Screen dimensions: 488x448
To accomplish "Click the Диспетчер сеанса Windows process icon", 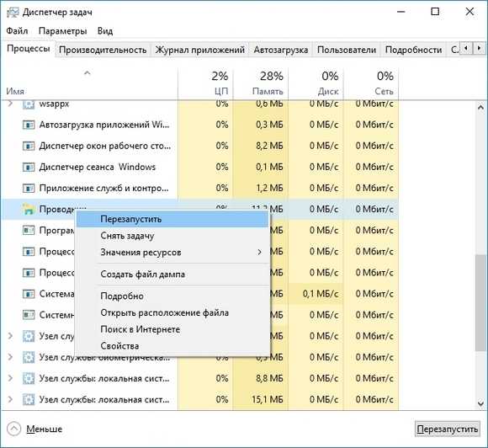I will 29,168.
